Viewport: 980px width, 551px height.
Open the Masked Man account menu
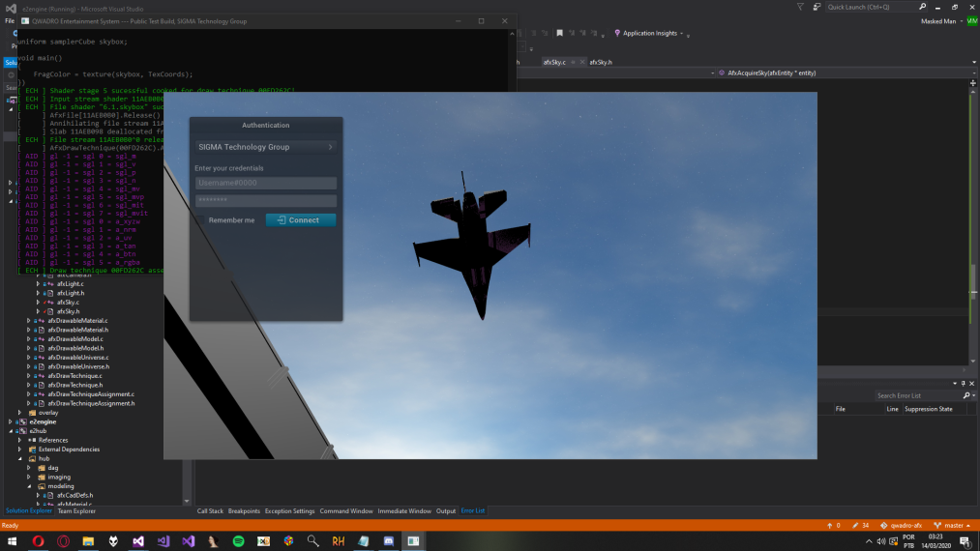pyautogui.click(x=941, y=21)
